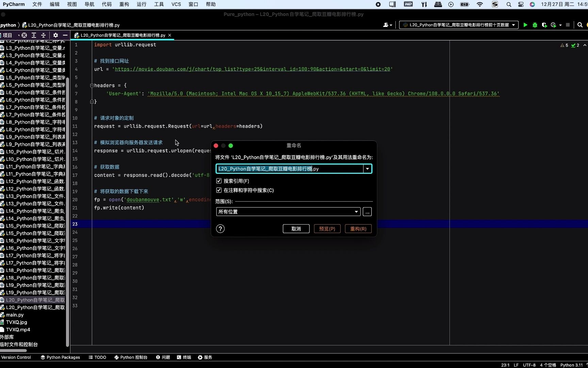Select the opened file via the crosshair locate icon
This screenshot has height=368, width=588.
24,35
